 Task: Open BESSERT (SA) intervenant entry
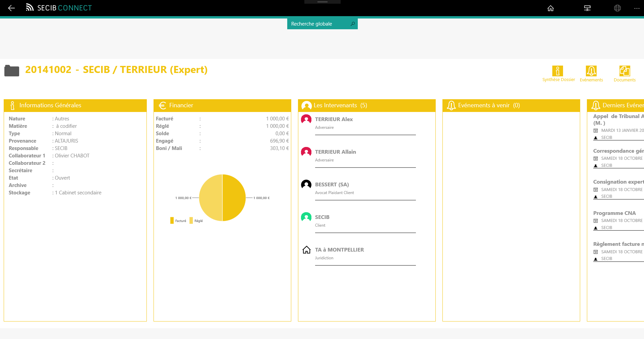coord(358,190)
